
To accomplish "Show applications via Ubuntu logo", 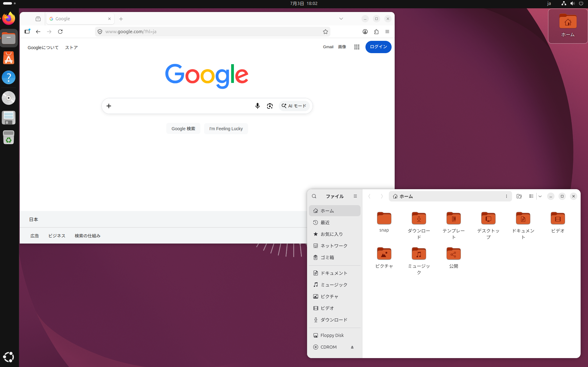I will tap(9, 357).
